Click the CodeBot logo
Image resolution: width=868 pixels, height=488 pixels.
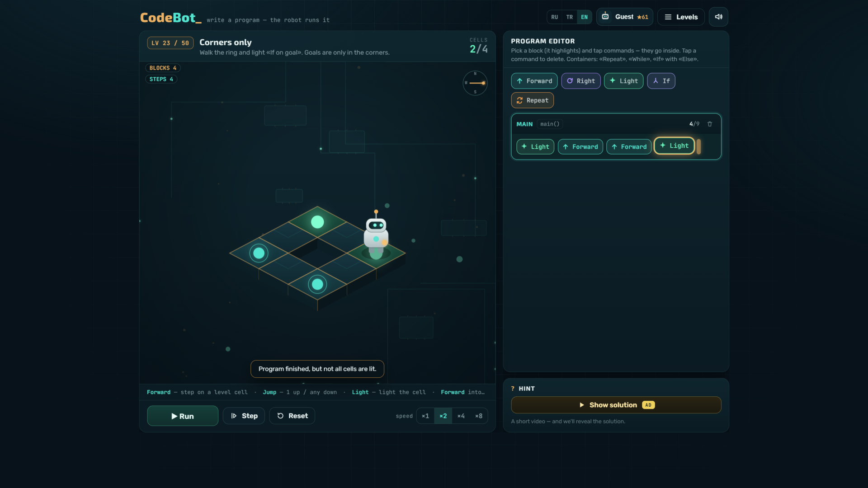coord(170,18)
